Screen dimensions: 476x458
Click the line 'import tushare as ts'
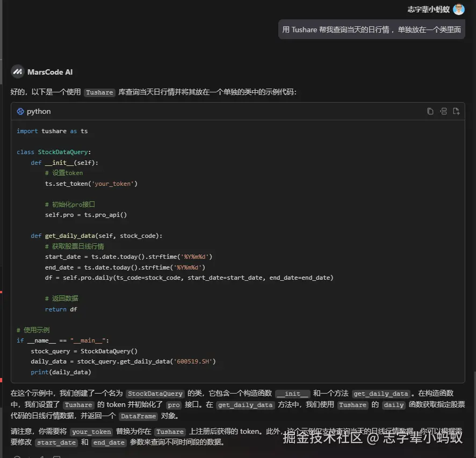(52, 131)
